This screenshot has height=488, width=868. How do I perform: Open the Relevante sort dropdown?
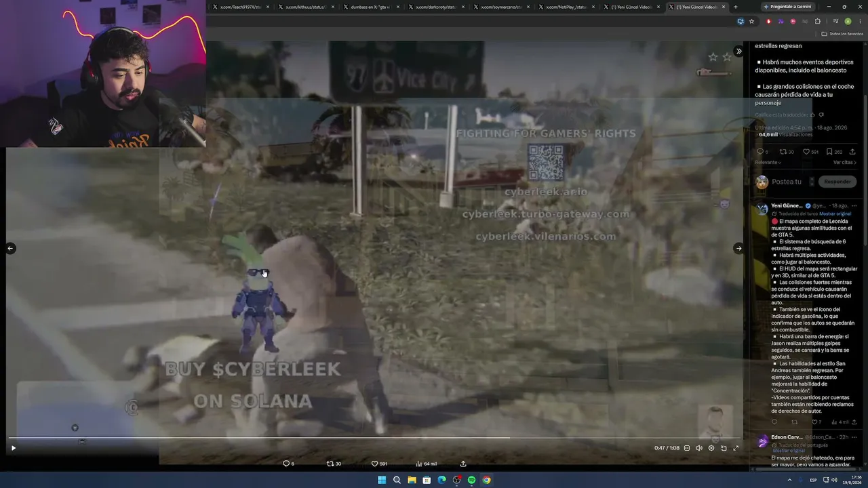pyautogui.click(x=768, y=163)
